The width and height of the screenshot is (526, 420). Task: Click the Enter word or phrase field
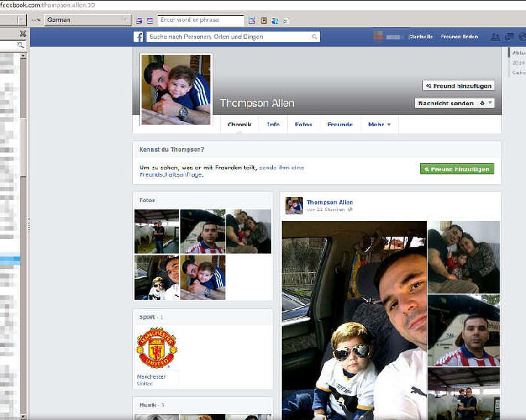pyautogui.click(x=201, y=20)
